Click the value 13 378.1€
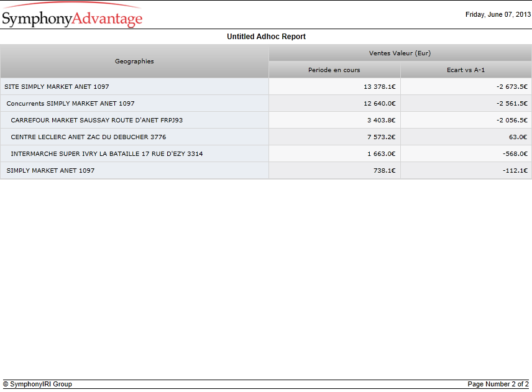The image size is (532, 392). 379,86
